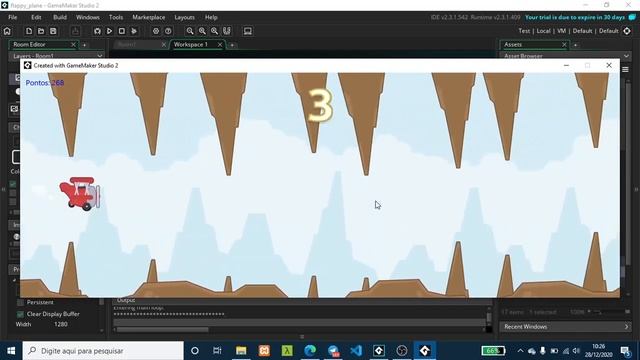Run the game with the play icon

[x=109, y=31]
